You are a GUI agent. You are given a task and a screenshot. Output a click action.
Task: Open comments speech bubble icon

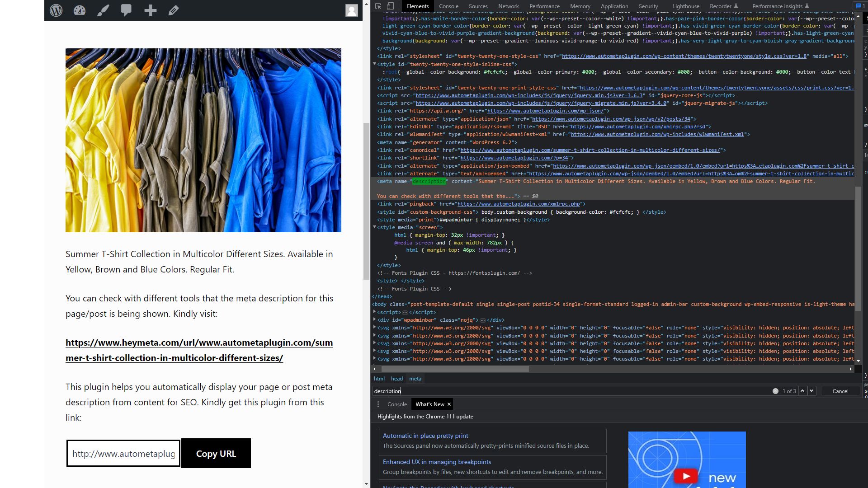tap(126, 10)
